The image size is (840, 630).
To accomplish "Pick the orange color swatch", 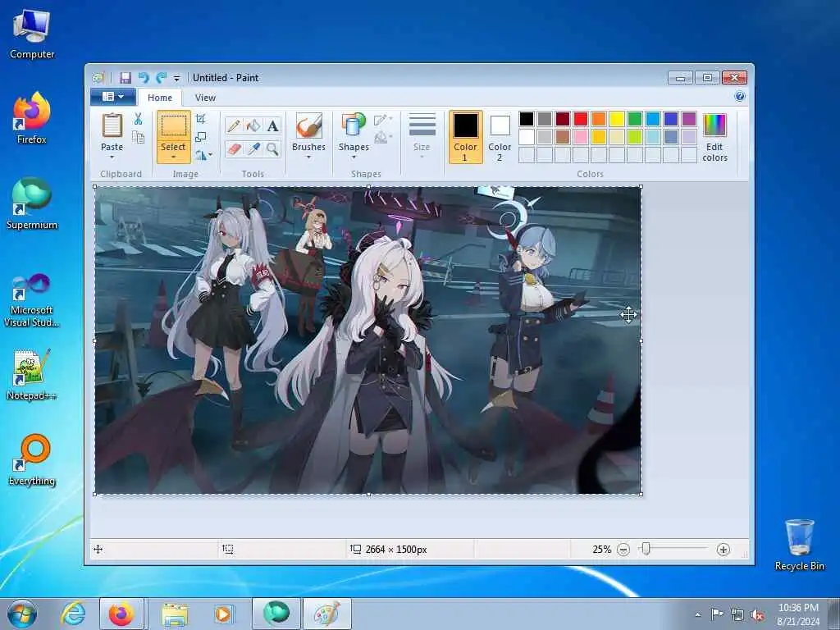I will coord(599,119).
